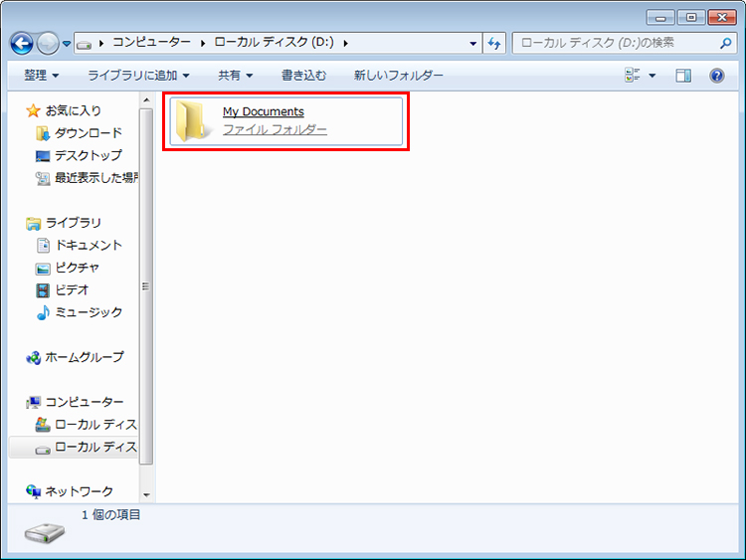Screen dimensions: 746x560
Task: Open the ビデオ library
Action: 72,289
